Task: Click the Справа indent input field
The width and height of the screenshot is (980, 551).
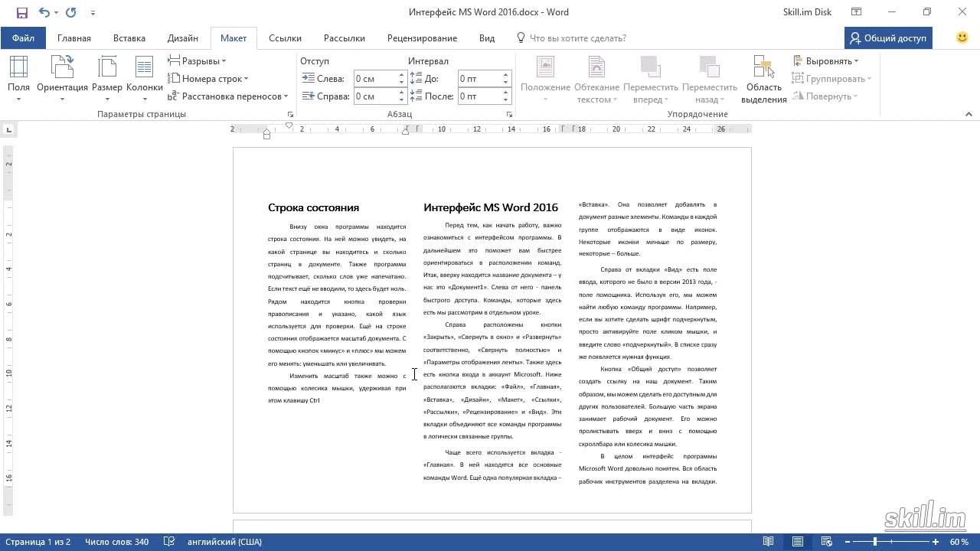Action: 375,96
